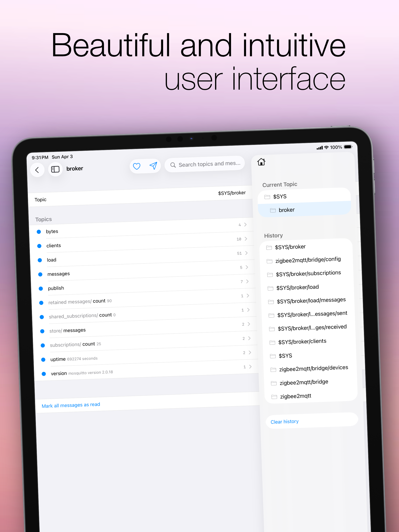Click the $SYS/broker topic path value
The image size is (399, 532).
pyautogui.click(x=232, y=193)
